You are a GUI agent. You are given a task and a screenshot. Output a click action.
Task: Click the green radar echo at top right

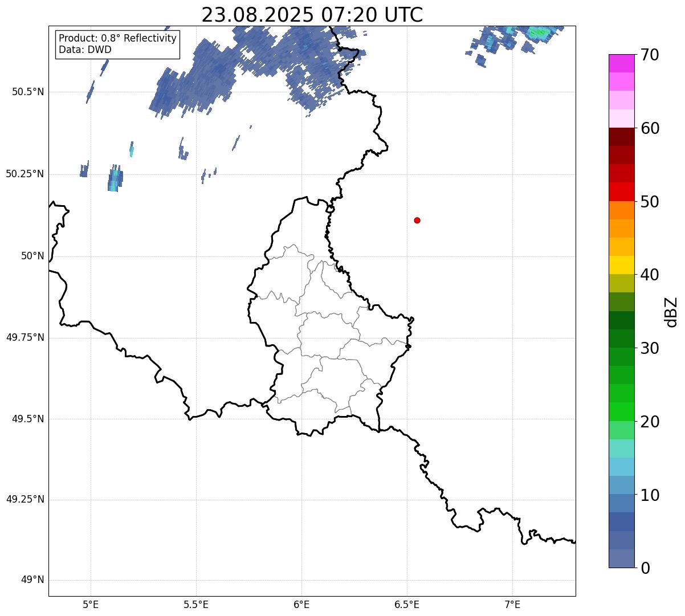tap(539, 32)
